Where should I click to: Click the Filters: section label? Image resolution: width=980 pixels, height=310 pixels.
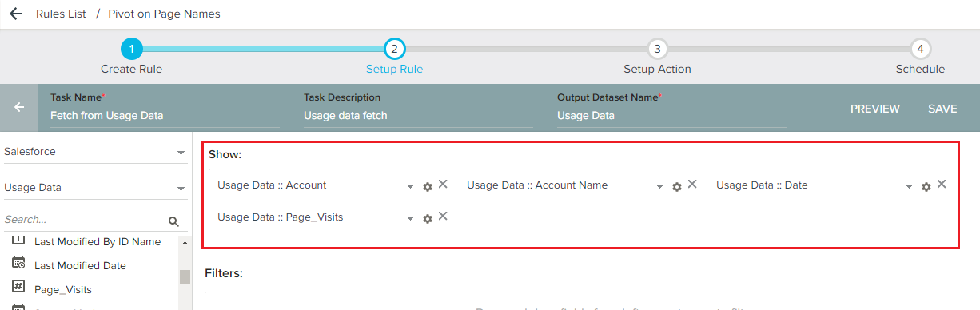[224, 273]
